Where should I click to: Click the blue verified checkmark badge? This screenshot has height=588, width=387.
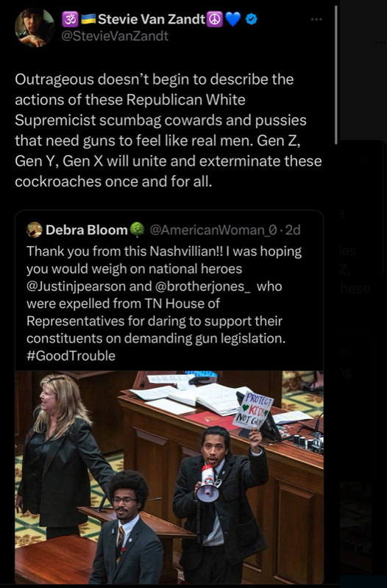[251, 19]
